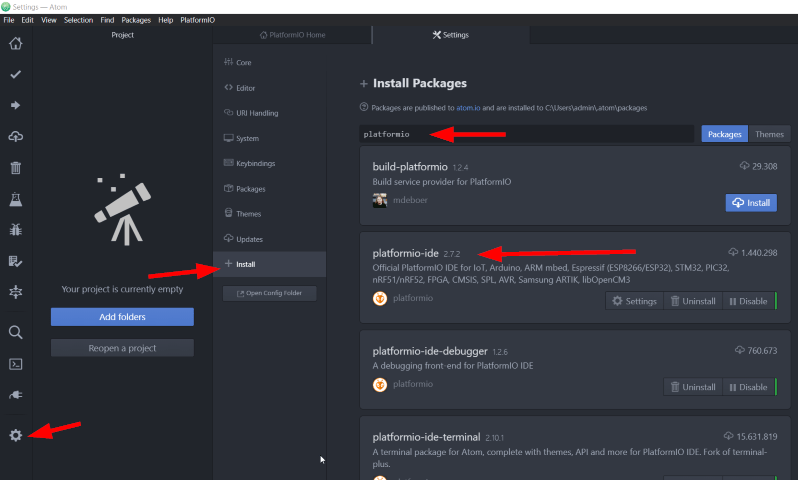Image resolution: width=798 pixels, height=480 pixels.
Task: Click the Upload right-arrow icon
Action: pos(16,105)
